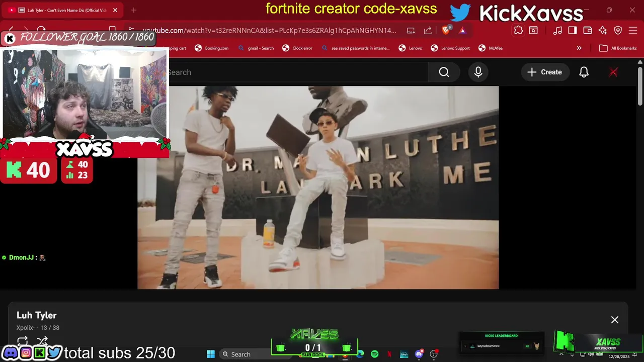This screenshot has height=362, width=644.
Task: Open Brave VPN shield icon
Action: 618,30
